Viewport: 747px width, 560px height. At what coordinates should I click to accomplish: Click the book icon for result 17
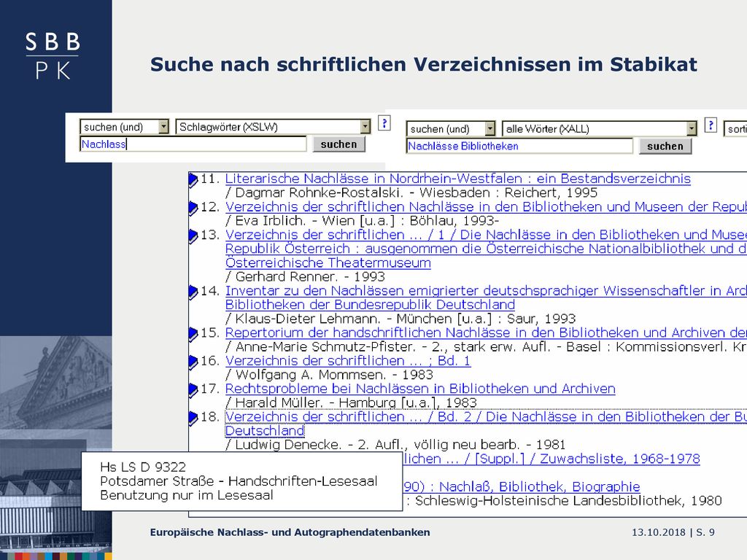pyautogui.click(x=193, y=390)
